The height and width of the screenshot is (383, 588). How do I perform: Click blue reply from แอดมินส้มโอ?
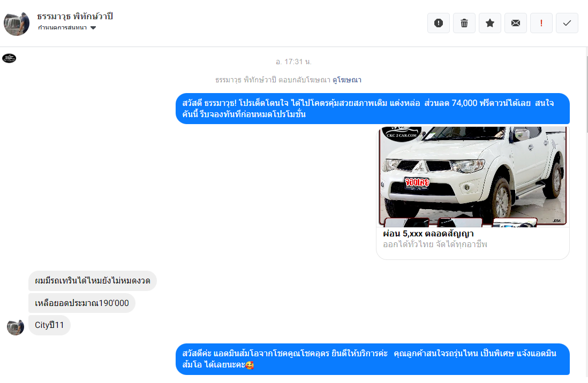[372, 359]
